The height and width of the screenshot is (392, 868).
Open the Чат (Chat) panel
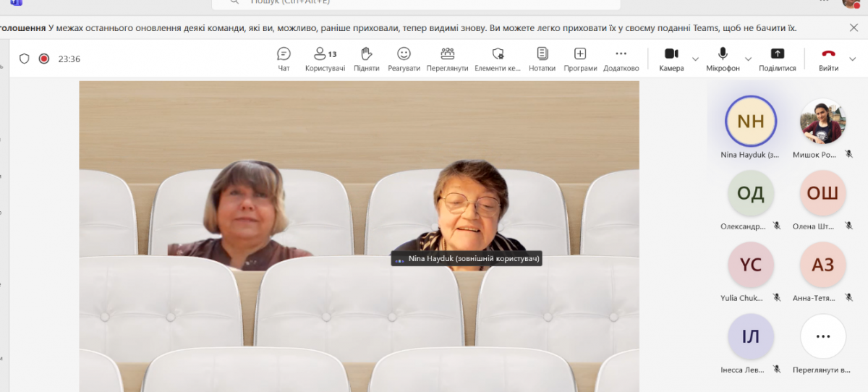point(284,59)
